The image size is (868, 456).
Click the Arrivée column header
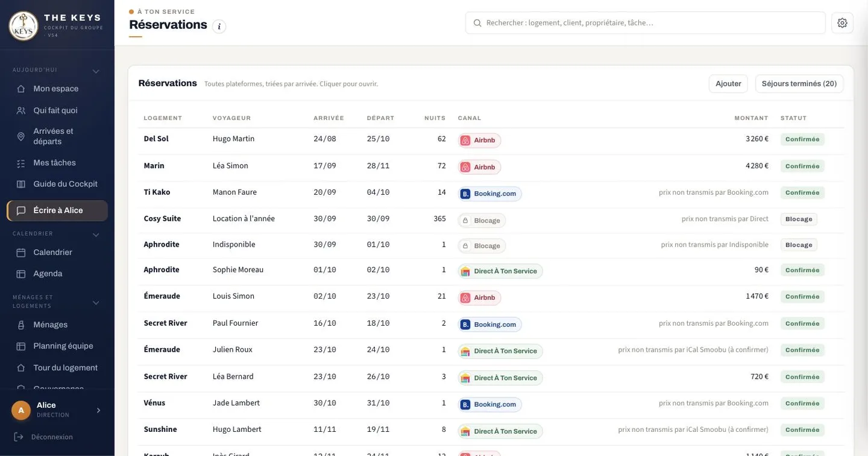click(x=329, y=118)
